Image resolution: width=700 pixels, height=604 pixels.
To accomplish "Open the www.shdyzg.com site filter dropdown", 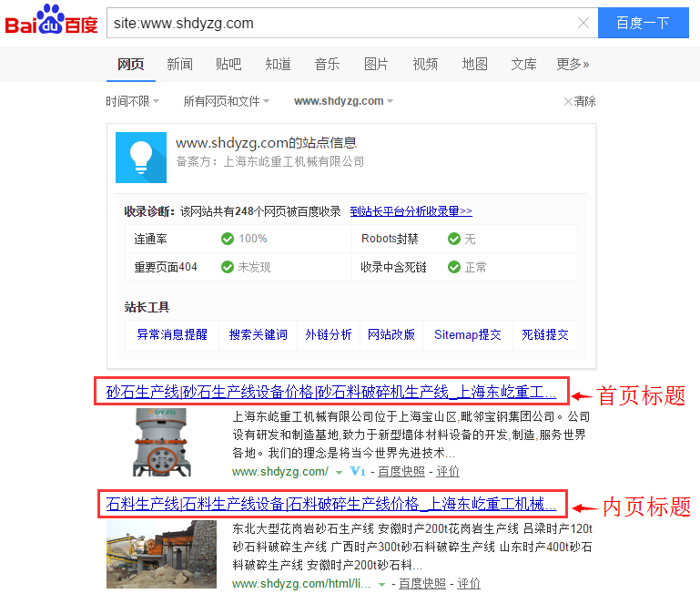I will (x=343, y=101).
